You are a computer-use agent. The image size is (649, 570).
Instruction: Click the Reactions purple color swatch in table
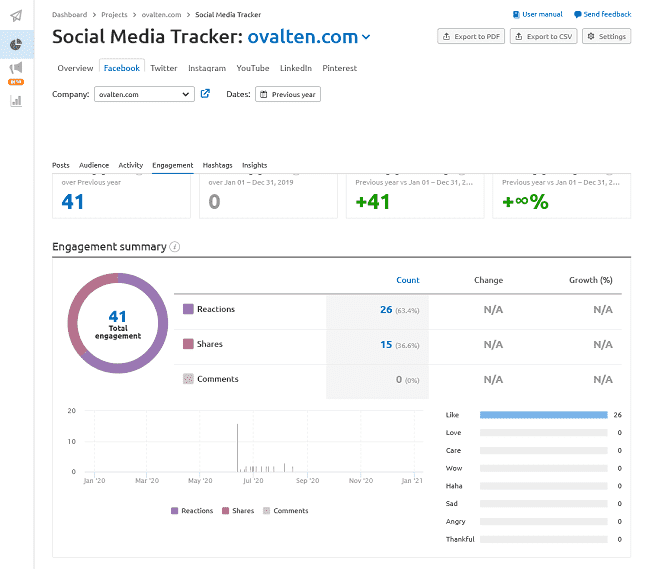coord(188,309)
